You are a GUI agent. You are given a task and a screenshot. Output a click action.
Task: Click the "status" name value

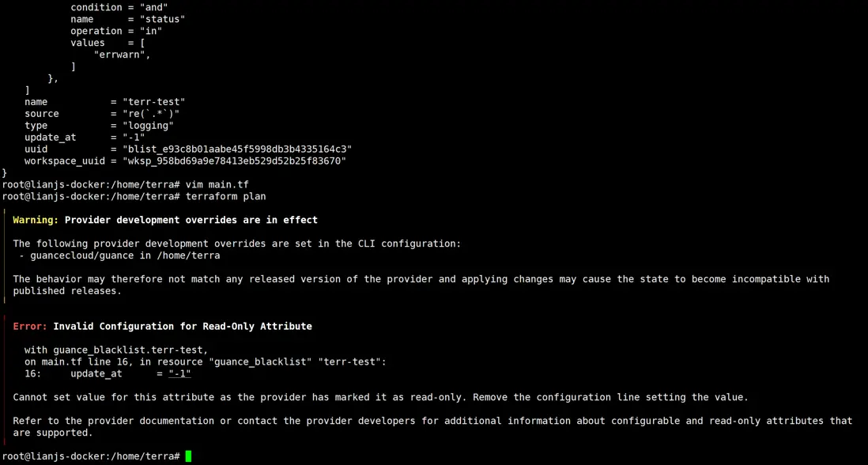pos(162,19)
